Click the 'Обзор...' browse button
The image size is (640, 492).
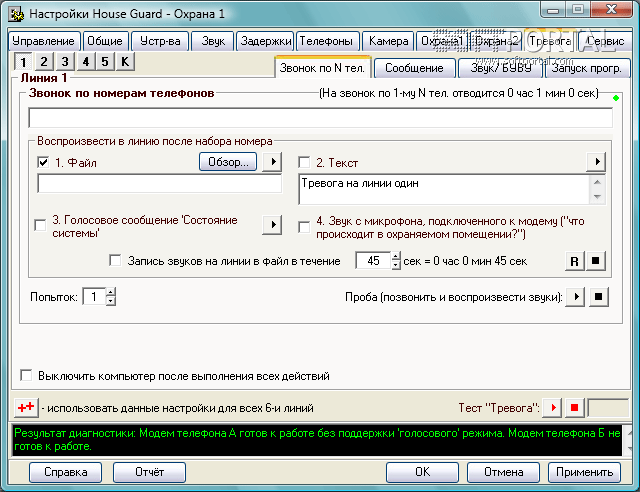pyautogui.click(x=228, y=162)
